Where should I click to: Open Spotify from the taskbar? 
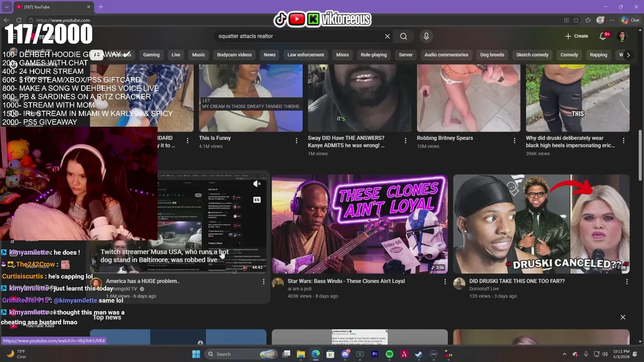pyautogui.click(x=389, y=354)
